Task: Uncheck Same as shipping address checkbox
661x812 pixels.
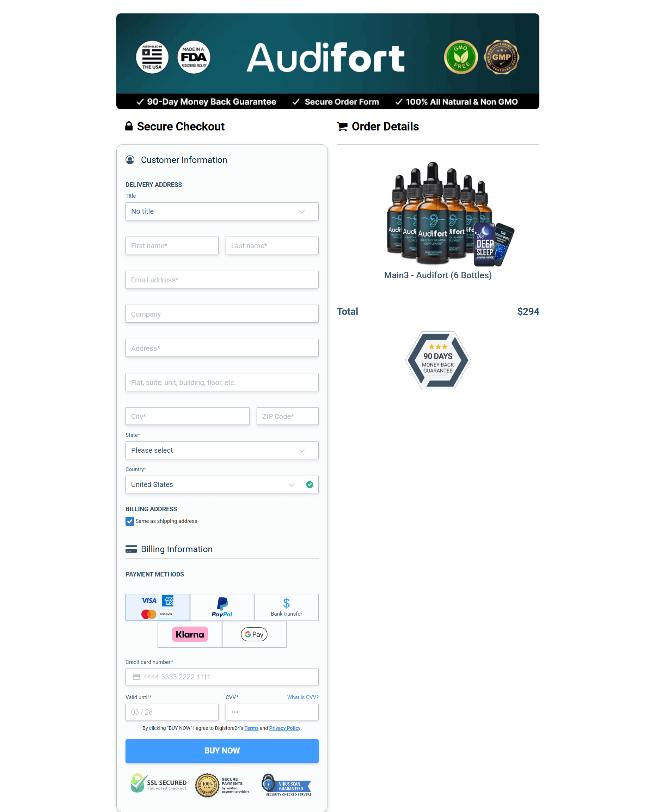Action: coord(130,521)
